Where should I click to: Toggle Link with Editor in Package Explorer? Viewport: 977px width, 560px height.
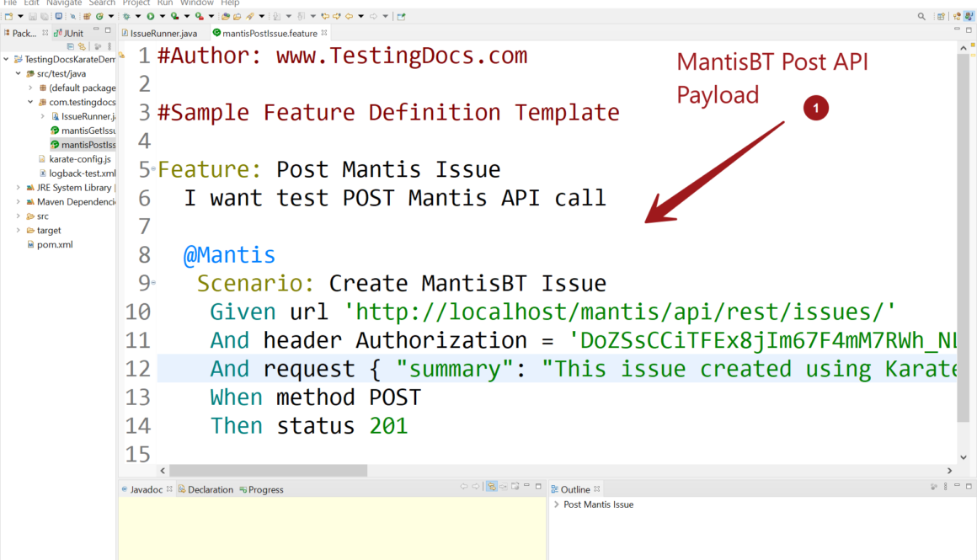pos(82,46)
